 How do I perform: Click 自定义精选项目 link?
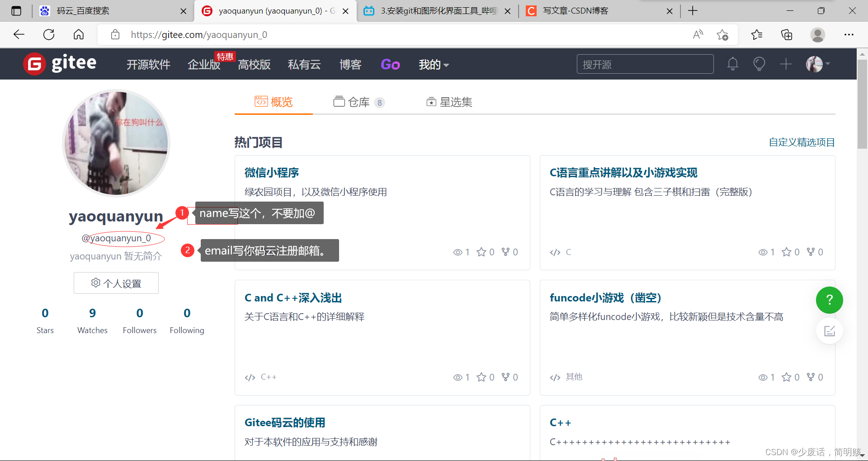click(802, 142)
